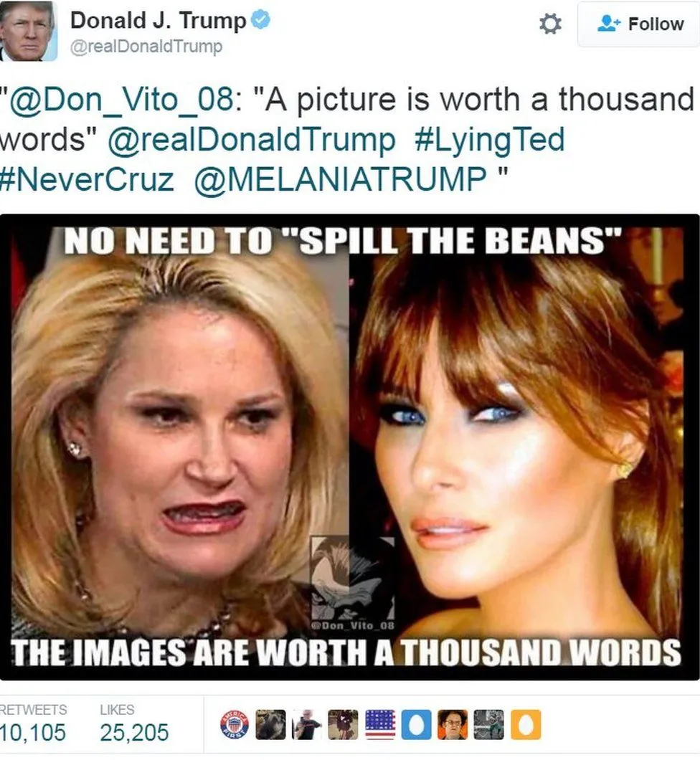Open the @MELANIATRUMP mention

coord(340,179)
